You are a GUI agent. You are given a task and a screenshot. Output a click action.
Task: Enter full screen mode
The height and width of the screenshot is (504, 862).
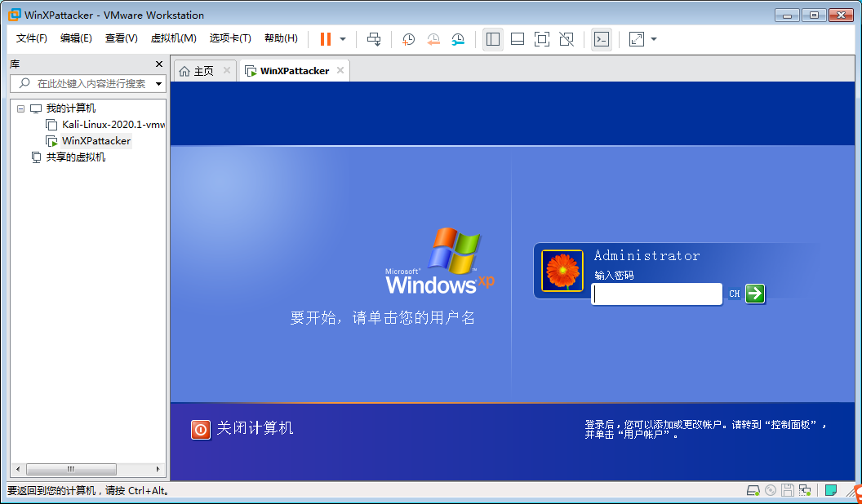pos(541,39)
